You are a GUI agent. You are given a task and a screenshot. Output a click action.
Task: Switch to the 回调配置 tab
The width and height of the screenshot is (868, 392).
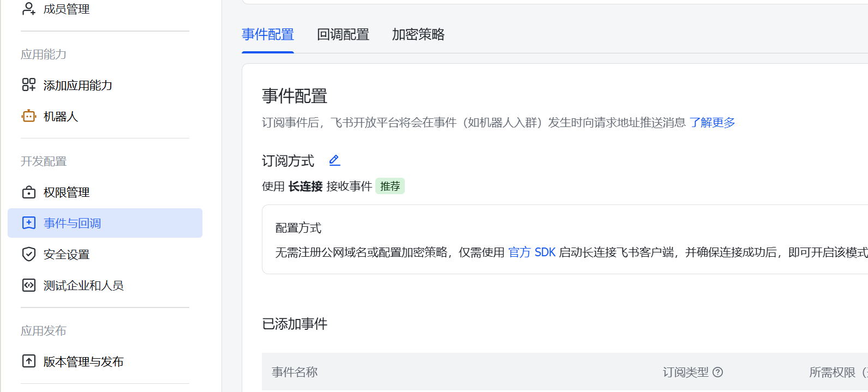(x=343, y=34)
